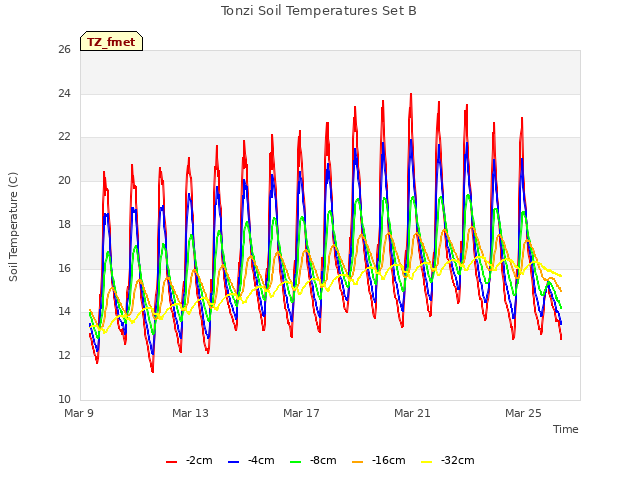Click the Mar 21 x-axis tick label
This screenshot has width=640, height=480.
click(412, 413)
